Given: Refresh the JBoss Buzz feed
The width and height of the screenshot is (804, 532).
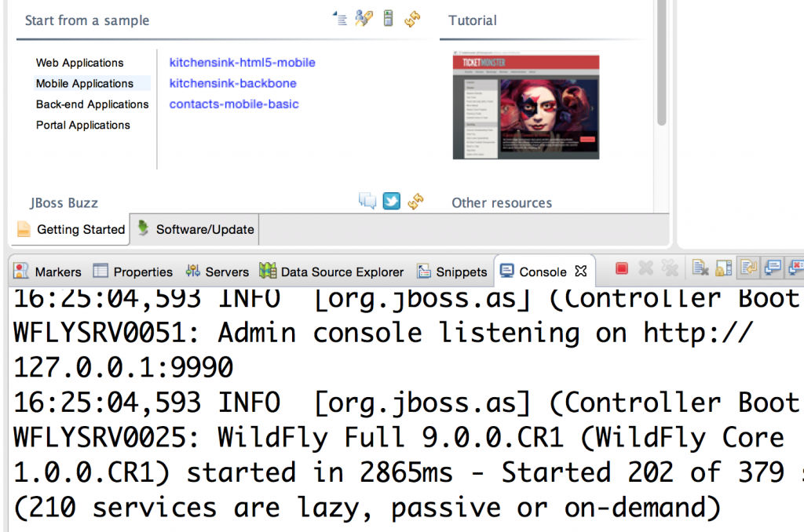Looking at the screenshot, I should tap(415, 201).
